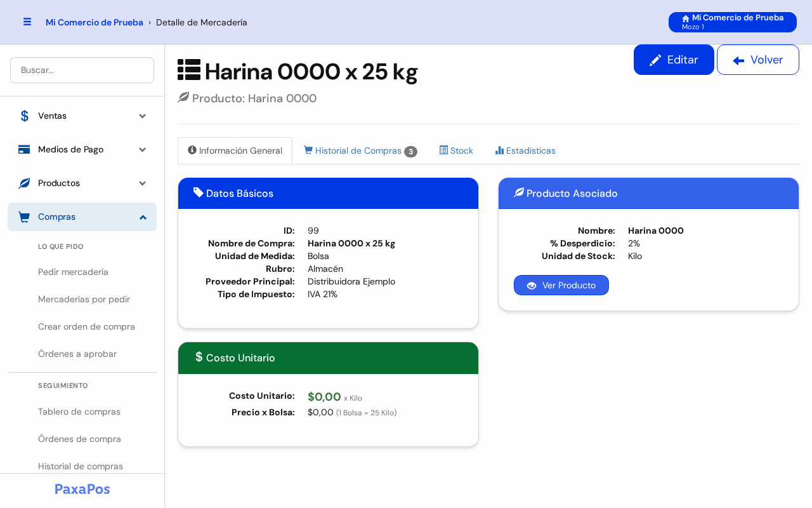Click the Distribuidora Ejemplo supplier value
The width and height of the screenshot is (812, 508).
click(x=351, y=281)
